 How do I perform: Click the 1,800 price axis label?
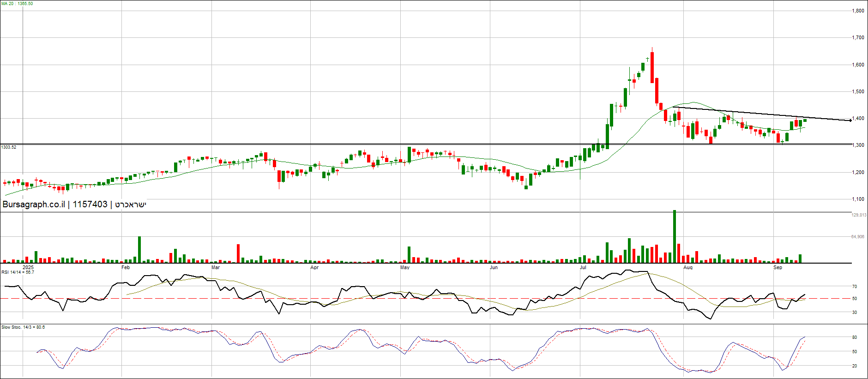pyautogui.click(x=858, y=11)
